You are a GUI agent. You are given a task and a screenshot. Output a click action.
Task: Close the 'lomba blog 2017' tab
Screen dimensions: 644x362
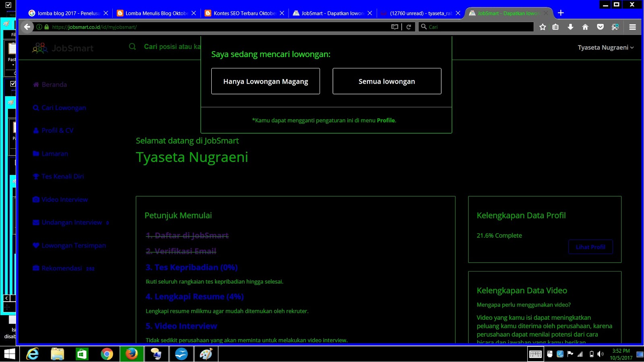click(106, 13)
